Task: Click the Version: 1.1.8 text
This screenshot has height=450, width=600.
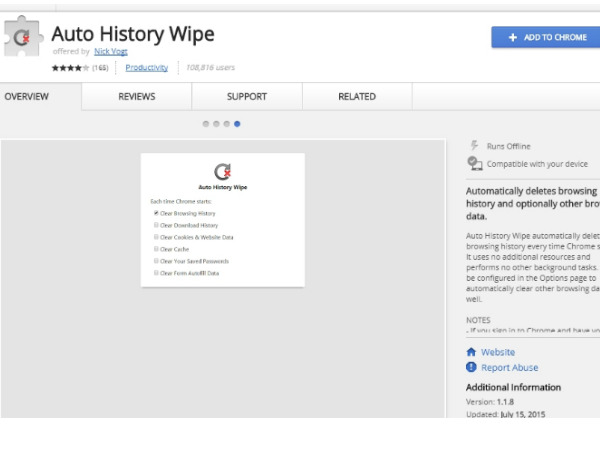Action: coord(490,402)
